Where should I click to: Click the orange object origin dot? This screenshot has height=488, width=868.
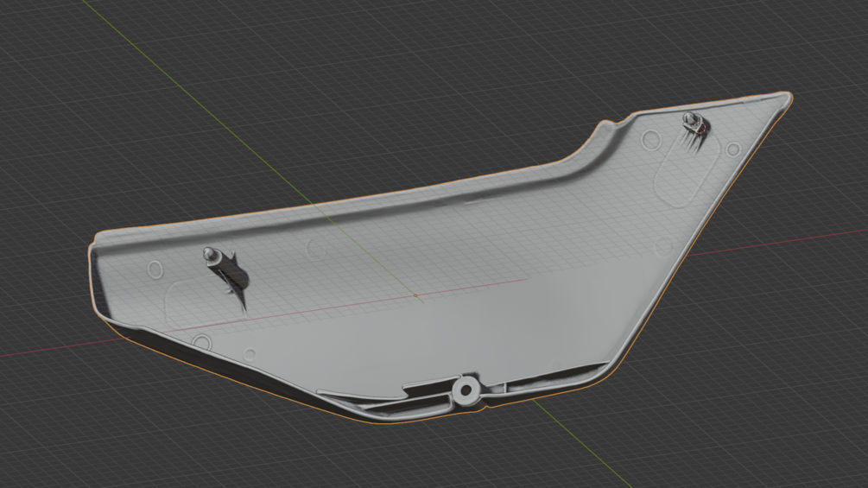point(415,296)
